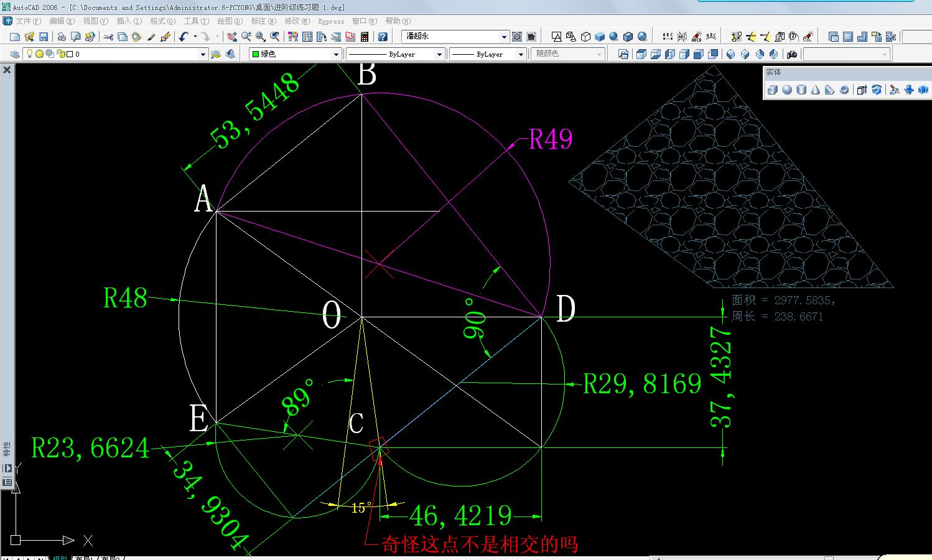Select the Wedge solid tool
Image resolution: width=932 pixels, height=560 pixels.
pyautogui.click(x=830, y=90)
